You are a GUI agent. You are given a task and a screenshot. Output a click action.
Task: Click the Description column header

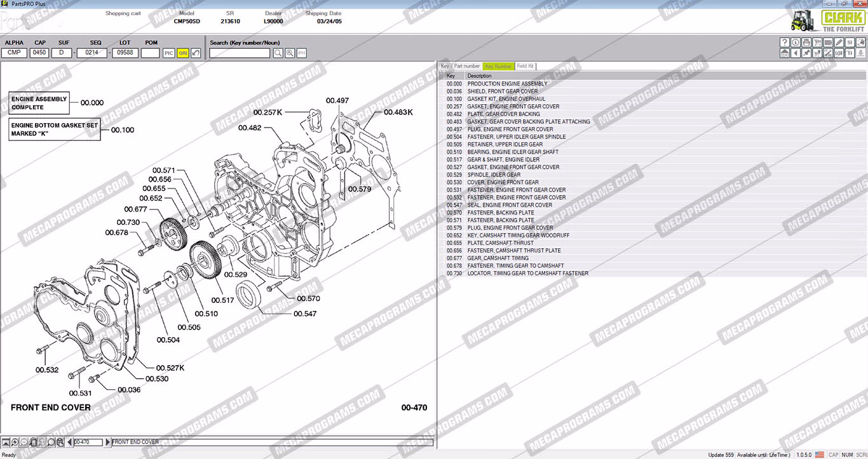pyautogui.click(x=666, y=76)
